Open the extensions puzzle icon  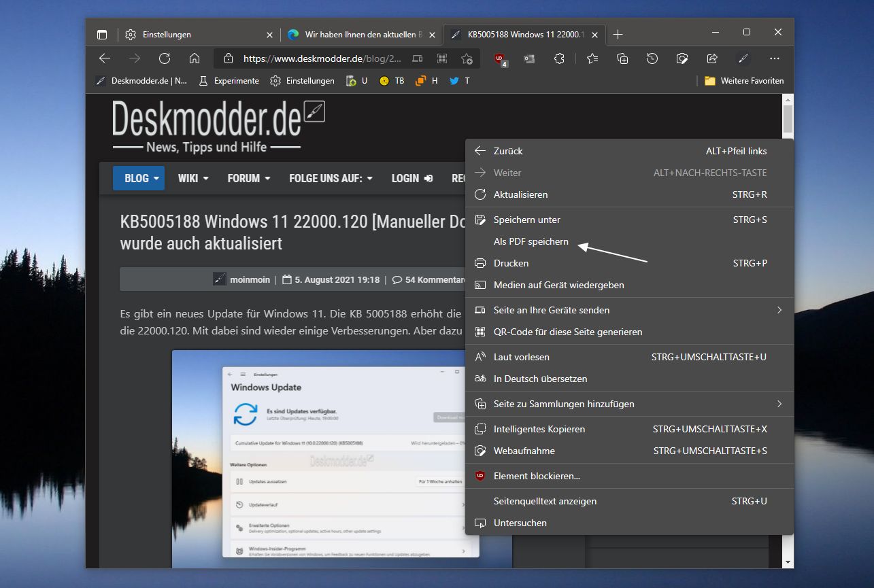coord(559,58)
